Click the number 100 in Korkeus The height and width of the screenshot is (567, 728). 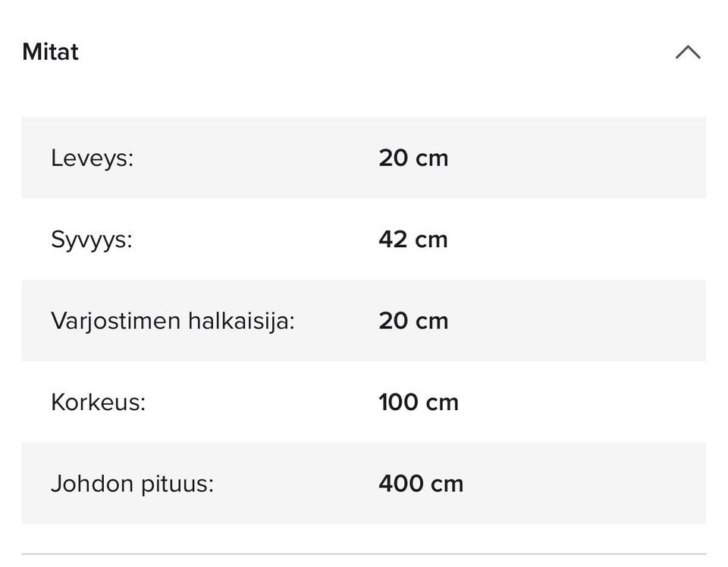click(x=398, y=402)
